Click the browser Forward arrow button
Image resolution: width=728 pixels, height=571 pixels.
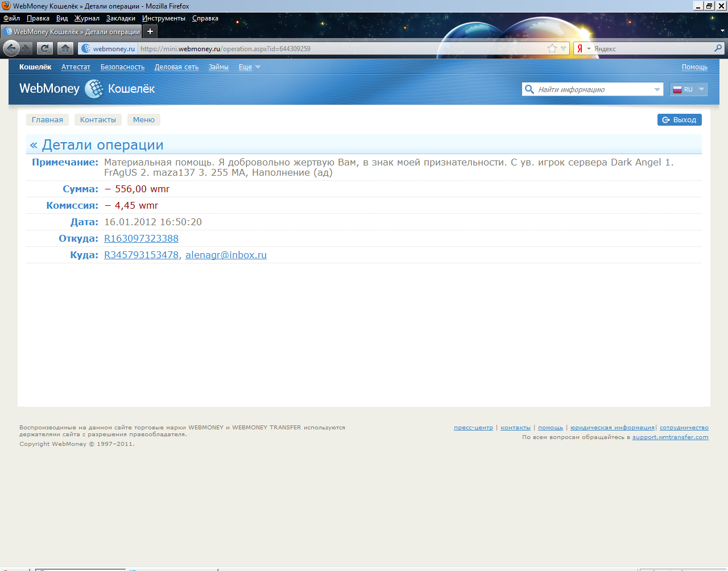coord(26,48)
